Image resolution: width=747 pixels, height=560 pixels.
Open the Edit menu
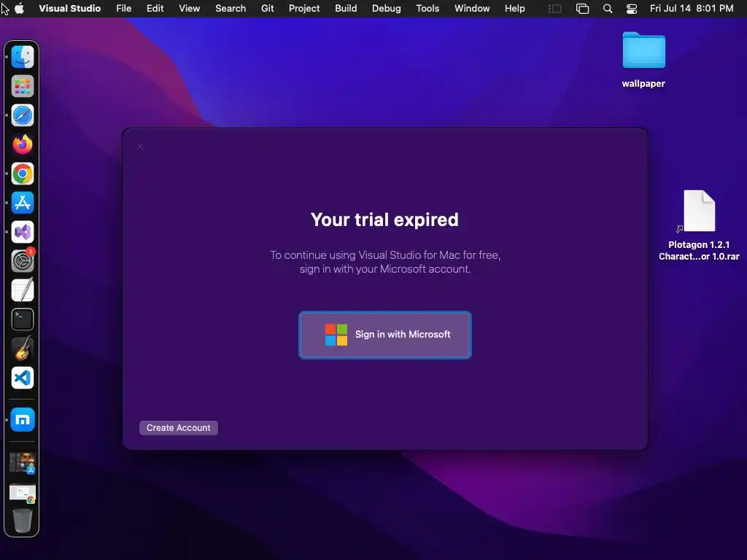tap(155, 9)
